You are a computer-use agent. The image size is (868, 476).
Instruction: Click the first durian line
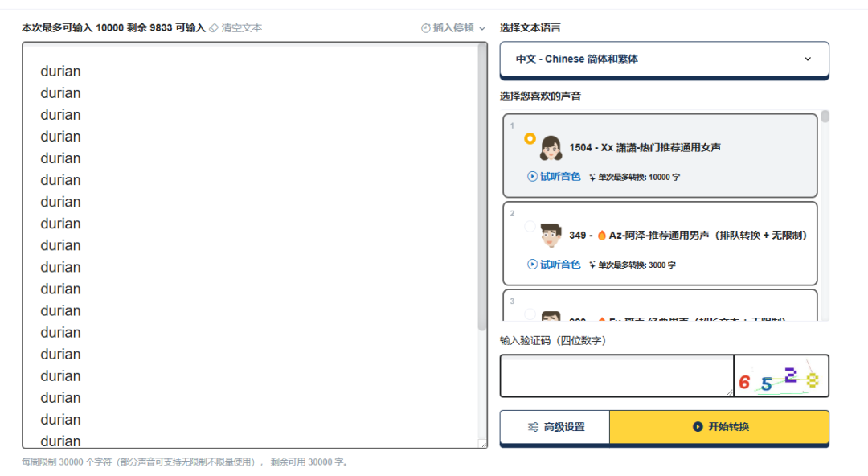pyautogui.click(x=60, y=72)
